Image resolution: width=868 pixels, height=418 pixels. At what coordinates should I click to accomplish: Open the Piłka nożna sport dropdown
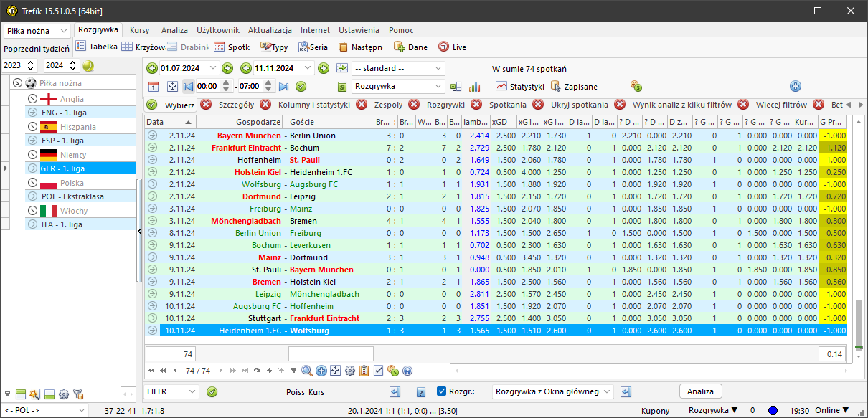[x=37, y=32]
